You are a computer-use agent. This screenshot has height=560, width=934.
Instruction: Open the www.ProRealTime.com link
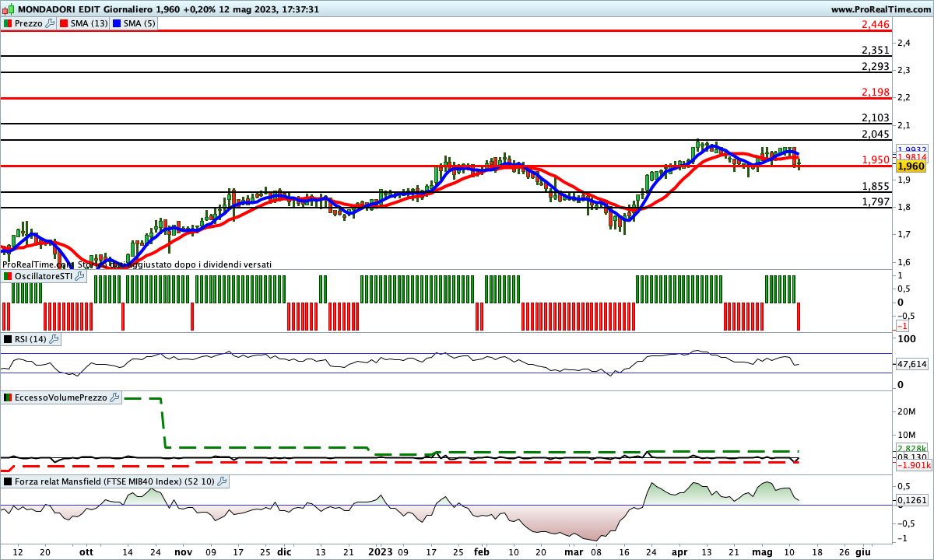click(x=880, y=9)
